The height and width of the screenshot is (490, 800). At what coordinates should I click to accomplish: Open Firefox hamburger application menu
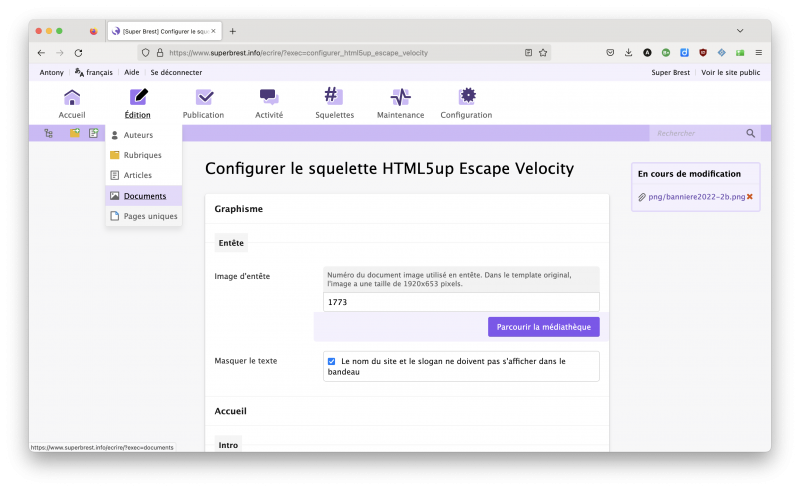(x=759, y=53)
